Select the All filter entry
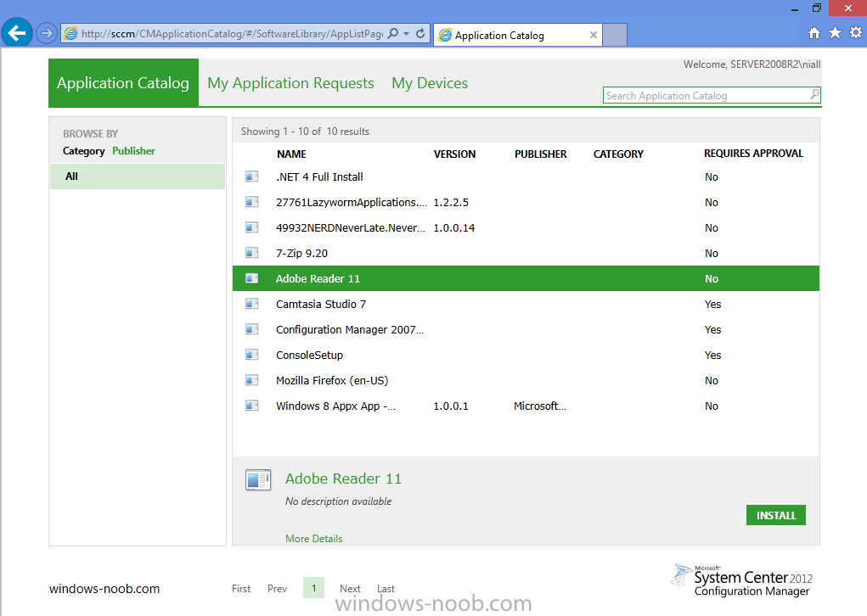The width and height of the screenshot is (867, 616). (137, 176)
